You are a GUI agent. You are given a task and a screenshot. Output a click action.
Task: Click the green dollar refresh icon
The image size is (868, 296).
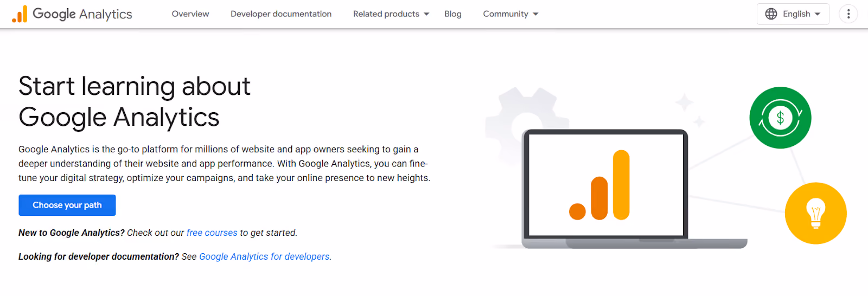(780, 118)
